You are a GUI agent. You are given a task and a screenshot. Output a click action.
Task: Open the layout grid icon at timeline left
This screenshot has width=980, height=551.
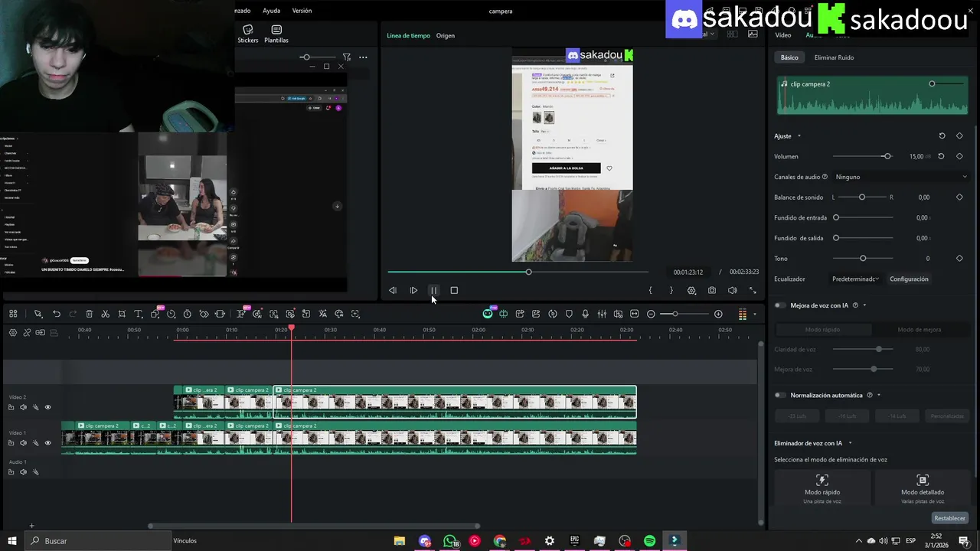point(13,314)
